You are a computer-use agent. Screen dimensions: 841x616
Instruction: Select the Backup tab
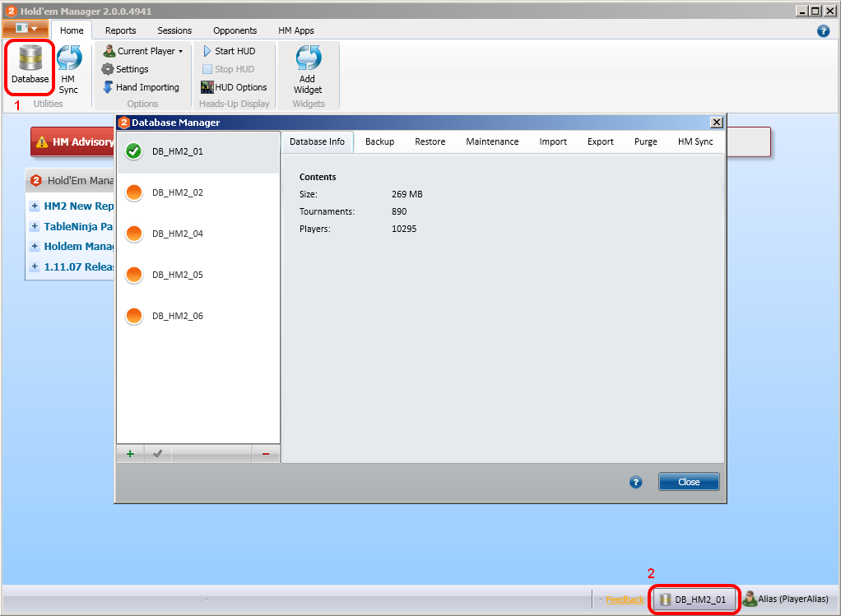[379, 141]
